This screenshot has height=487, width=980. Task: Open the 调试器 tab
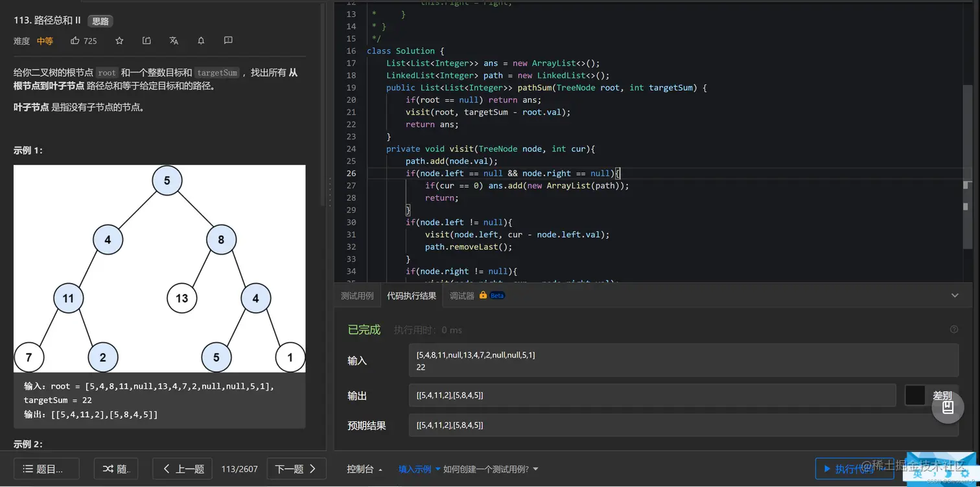tap(461, 296)
